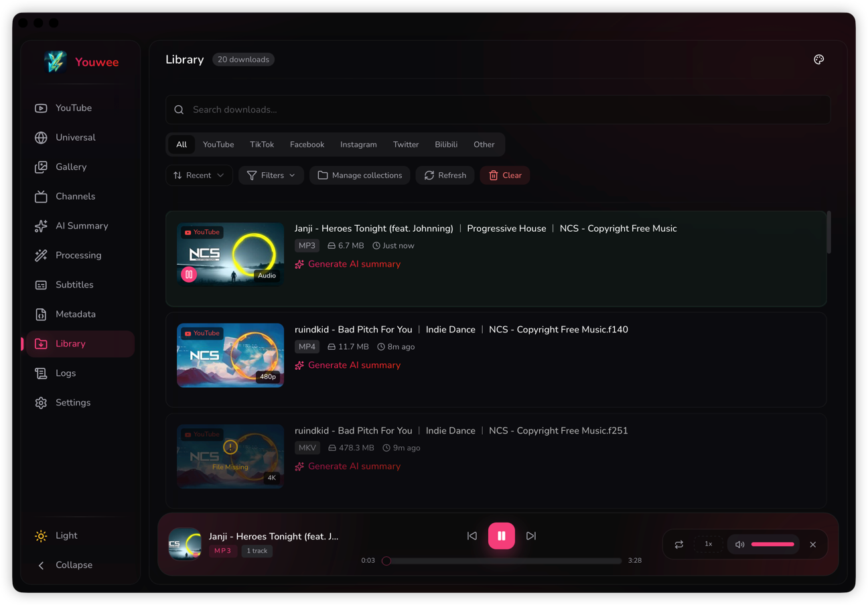Viewport: 868px width, 605px height.
Task: Open the theme palette icon
Action: point(818,60)
